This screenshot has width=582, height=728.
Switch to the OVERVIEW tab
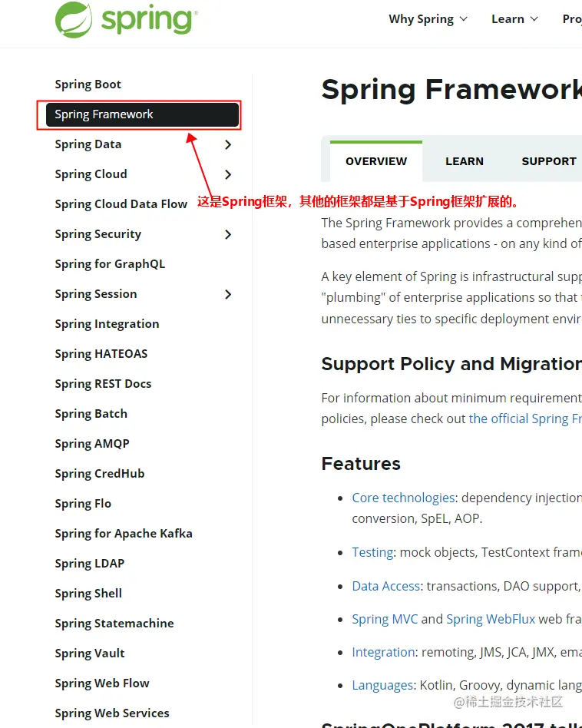pos(376,161)
